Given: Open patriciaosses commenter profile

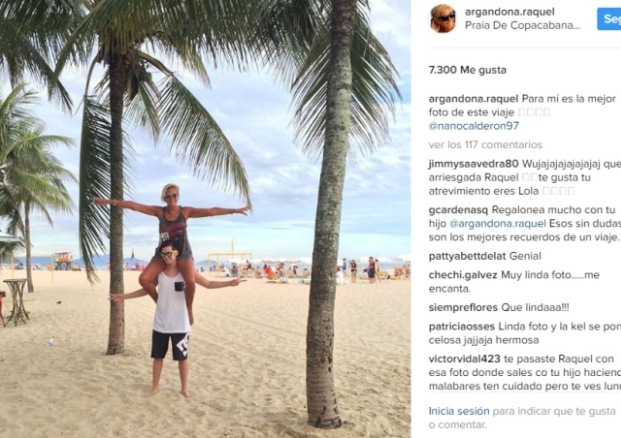Looking at the screenshot, I should coord(462,327).
